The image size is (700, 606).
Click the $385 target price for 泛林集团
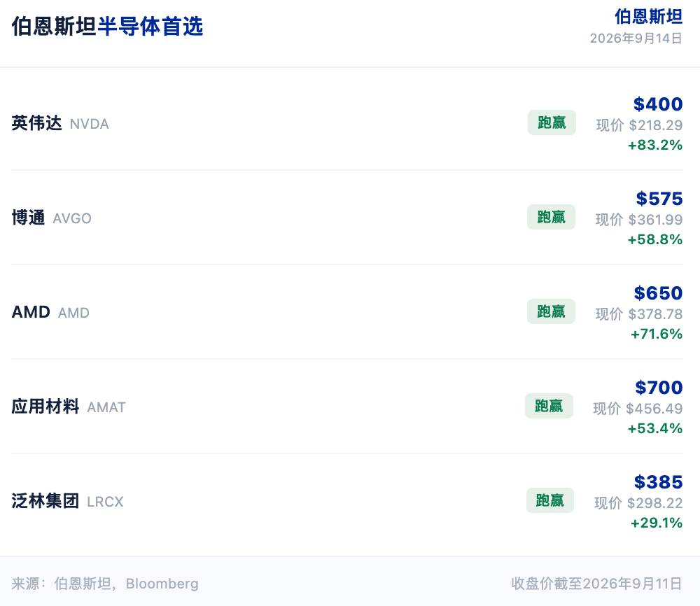[659, 482]
